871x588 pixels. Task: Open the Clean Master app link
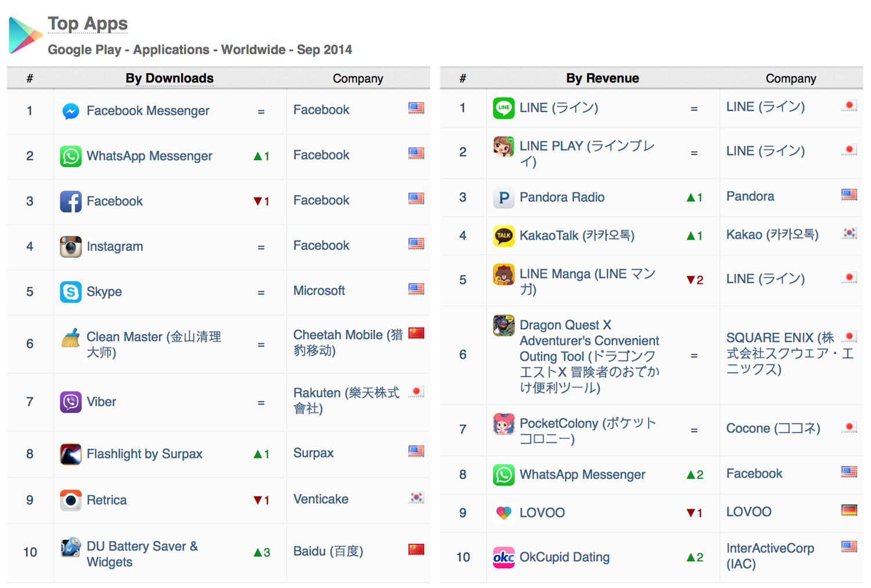154,345
